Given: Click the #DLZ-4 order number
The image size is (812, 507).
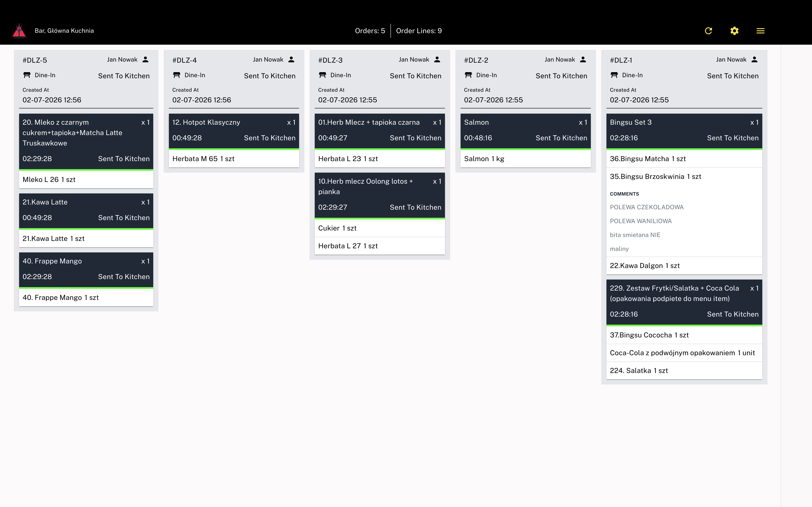Looking at the screenshot, I should pos(184,60).
